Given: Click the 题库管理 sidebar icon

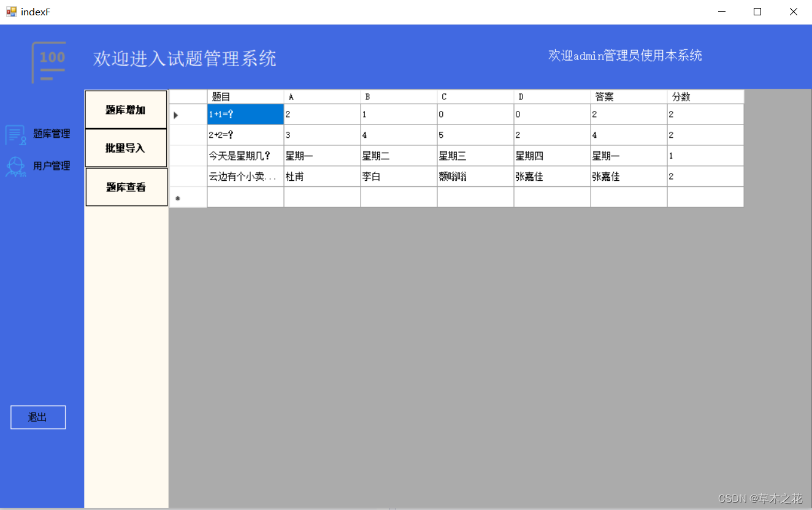Looking at the screenshot, I should pos(15,135).
